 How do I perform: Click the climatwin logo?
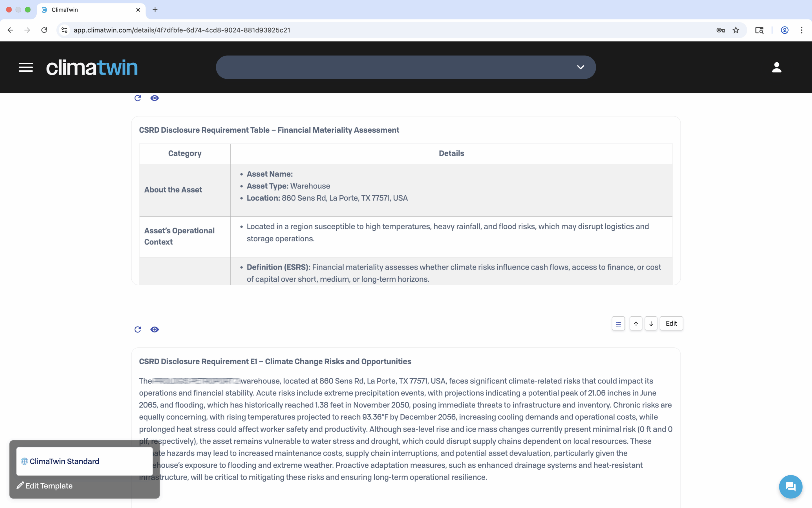[92, 67]
